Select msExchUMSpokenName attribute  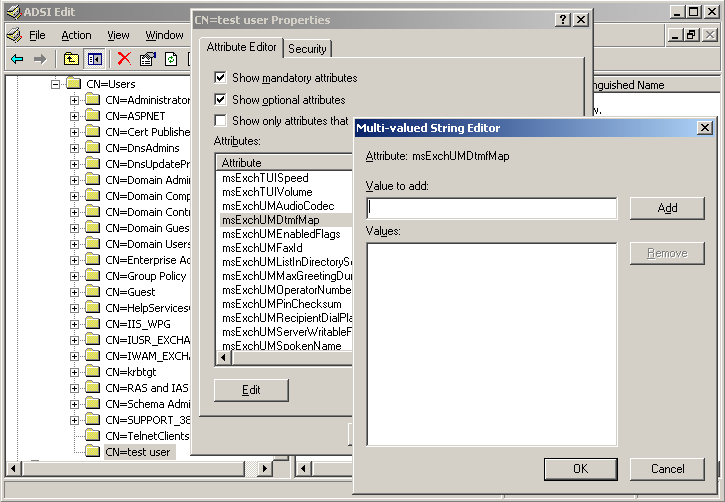click(282, 346)
